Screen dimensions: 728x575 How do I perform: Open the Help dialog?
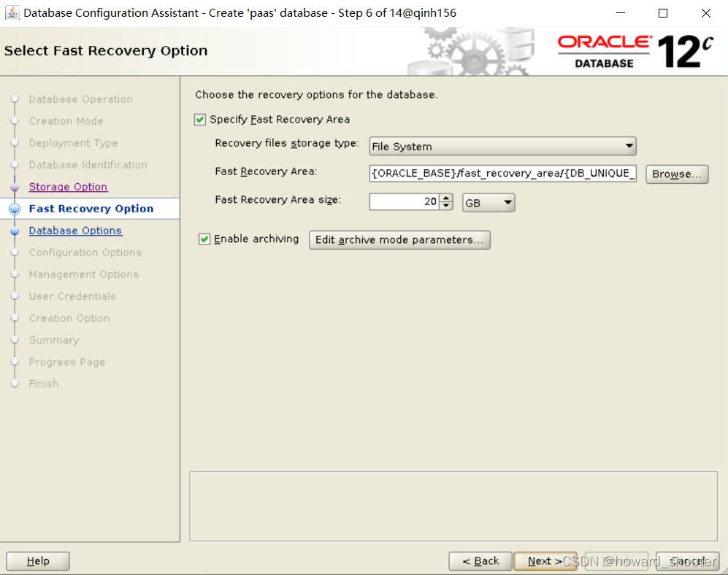pos(37,560)
